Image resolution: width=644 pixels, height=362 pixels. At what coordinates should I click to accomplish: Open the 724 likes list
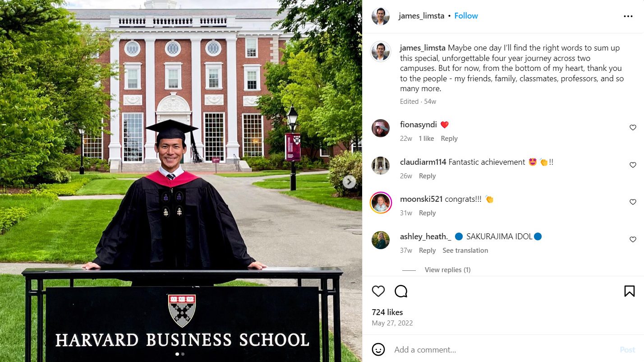click(387, 312)
